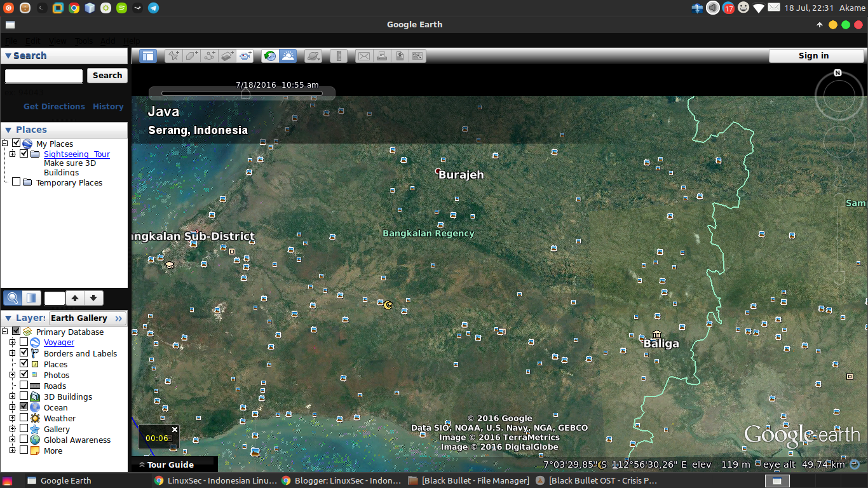Click the historical imagery time slider handle
The image size is (868, 488).
(x=245, y=93)
